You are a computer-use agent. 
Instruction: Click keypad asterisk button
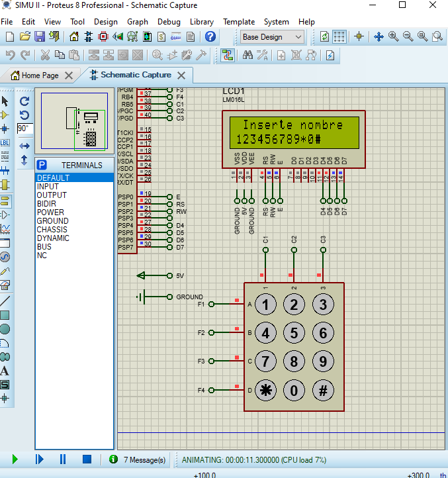pyautogui.click(x=265, y=390)
